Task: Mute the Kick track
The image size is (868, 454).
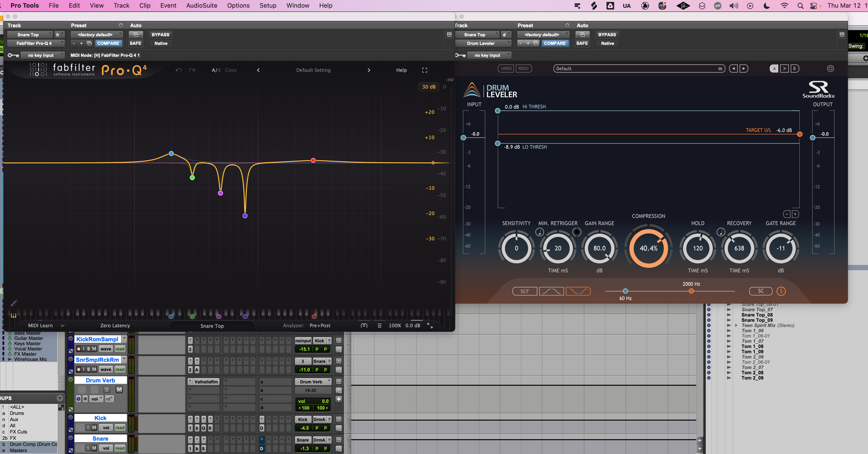Action: point(94,428)
